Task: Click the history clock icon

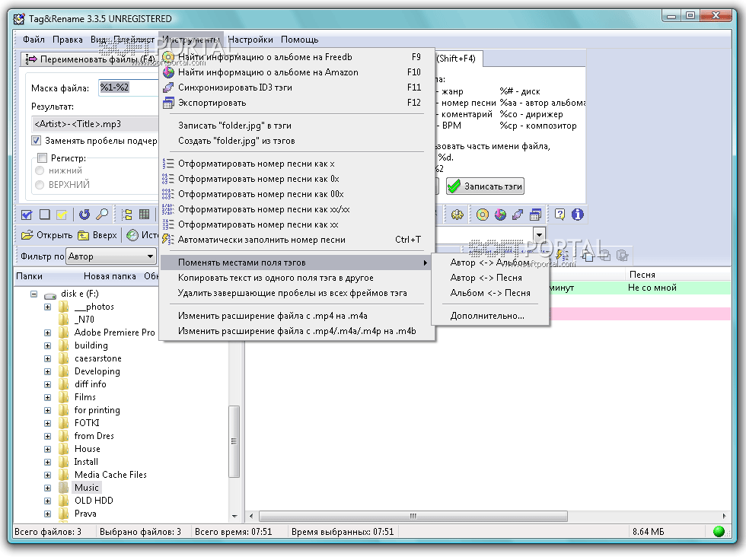Action: (132, 235)
